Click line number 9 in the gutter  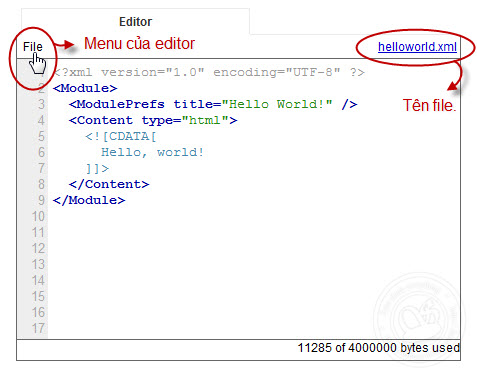click(41, 200)
